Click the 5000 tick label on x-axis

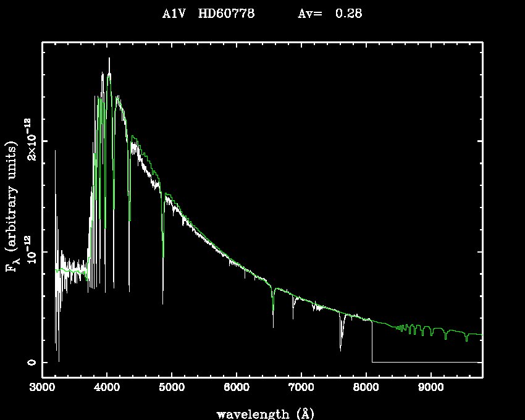(x=172, y=388)
